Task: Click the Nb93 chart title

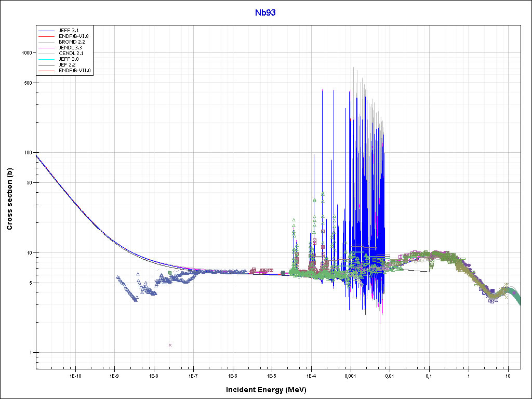Action: point(265,13)
